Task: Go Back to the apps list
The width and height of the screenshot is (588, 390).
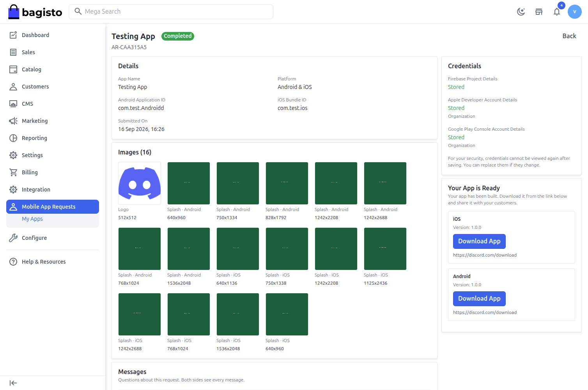Action: coord(569,36)
